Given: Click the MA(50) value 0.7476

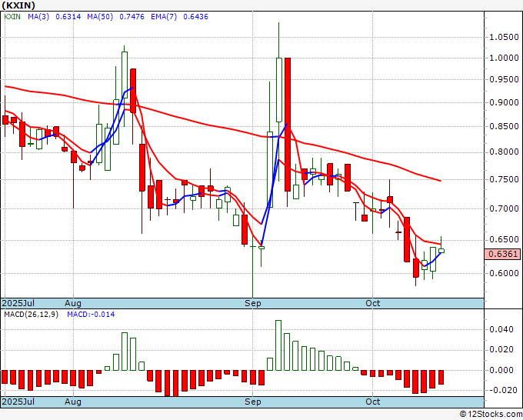Looking at the screenshot, I should point(132,17).
